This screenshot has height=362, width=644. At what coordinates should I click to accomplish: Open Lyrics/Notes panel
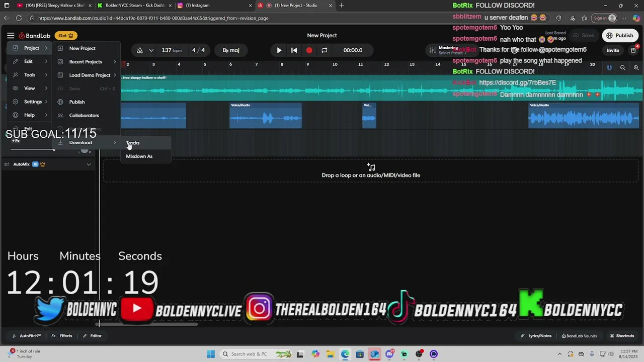(536, 336)
